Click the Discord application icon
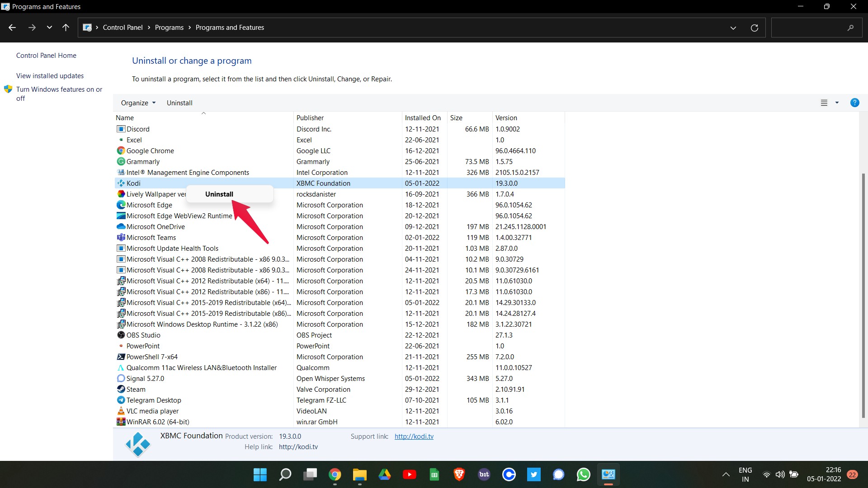This screenshot has height=488, width=868. 120,129
